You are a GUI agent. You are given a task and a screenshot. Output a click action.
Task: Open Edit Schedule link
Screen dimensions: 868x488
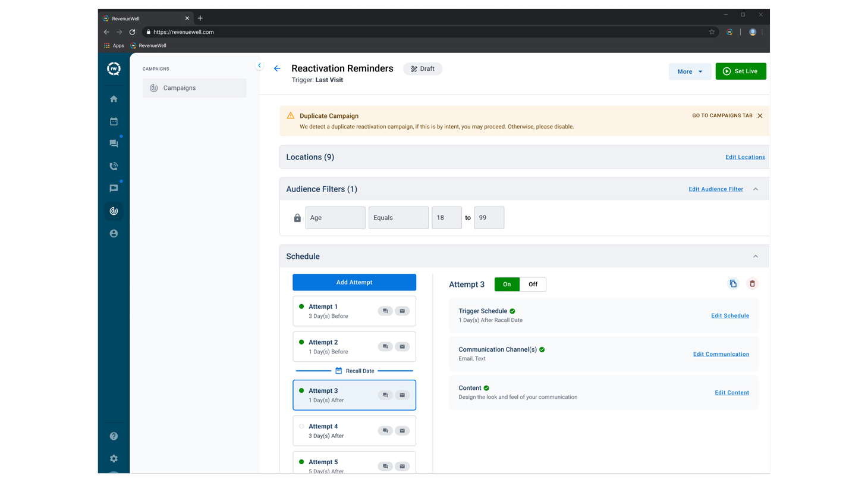pos(730,316)
